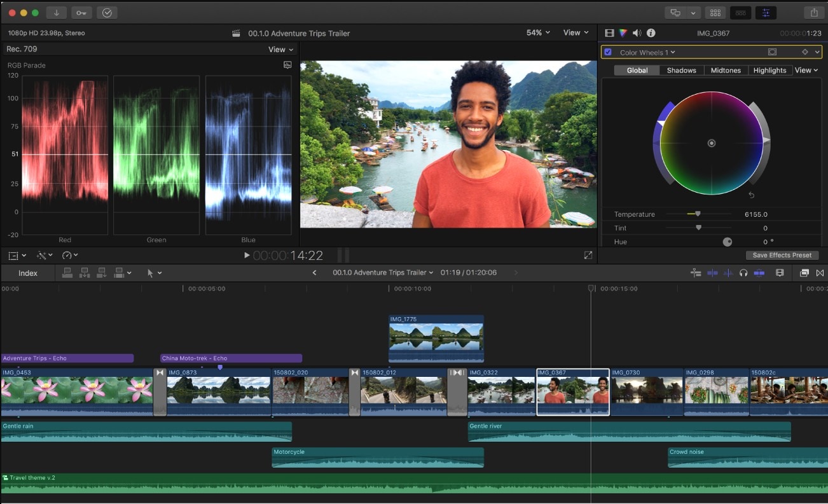Select the Connect clip edit icon
This screenshot has width=828, height=504.
click(x=67, y=273)
